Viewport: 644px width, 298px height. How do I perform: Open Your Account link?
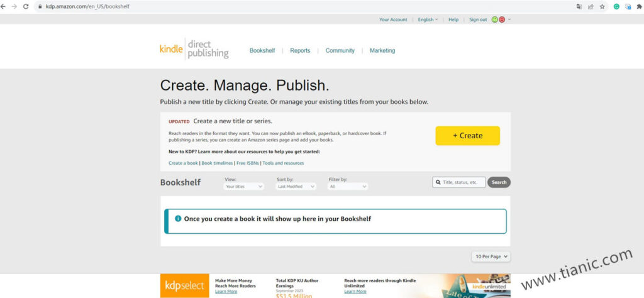point(393,19)
